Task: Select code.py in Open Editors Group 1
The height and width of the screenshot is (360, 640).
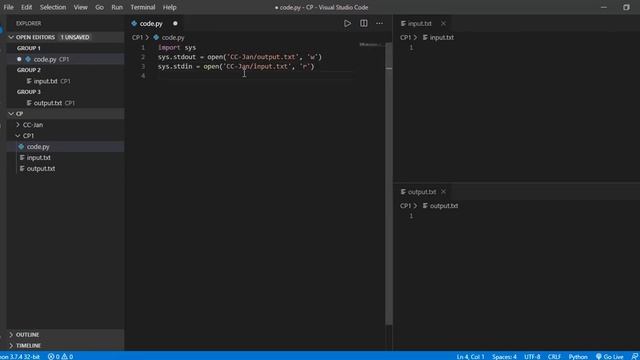Action: click(x=65, y=59)
